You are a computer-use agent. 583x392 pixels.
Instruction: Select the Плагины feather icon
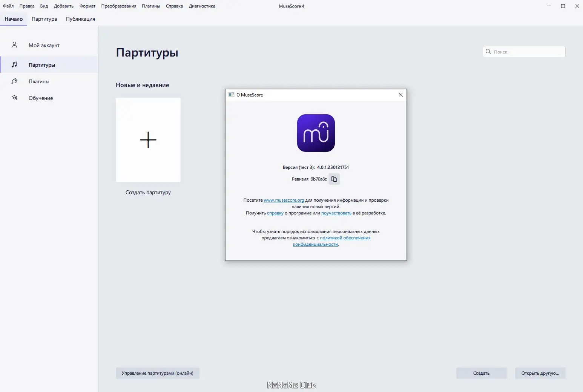tap(14, 81)
